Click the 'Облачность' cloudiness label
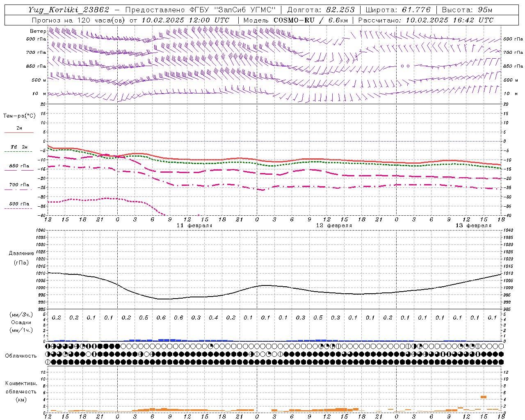The width and height of the screenshot is (525, 420). point(21,356)
